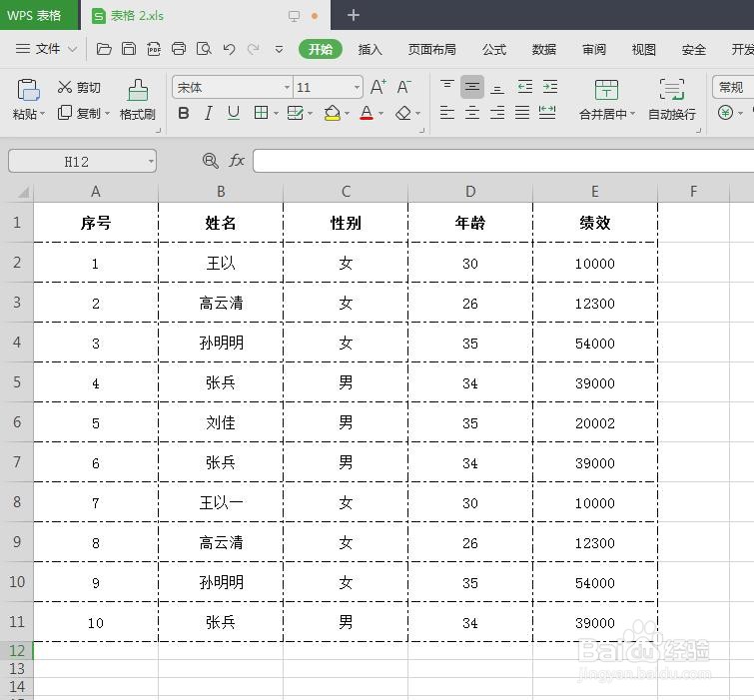Switch to the 审阅 tab
The width and height of the screenshot is (754, 700).
tap(594, 49)
